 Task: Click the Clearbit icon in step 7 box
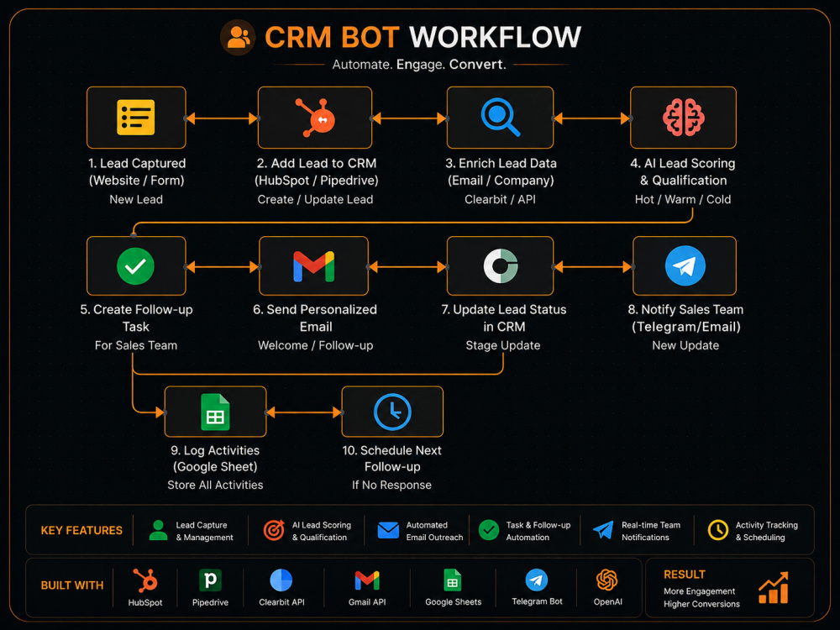[501, 266]
